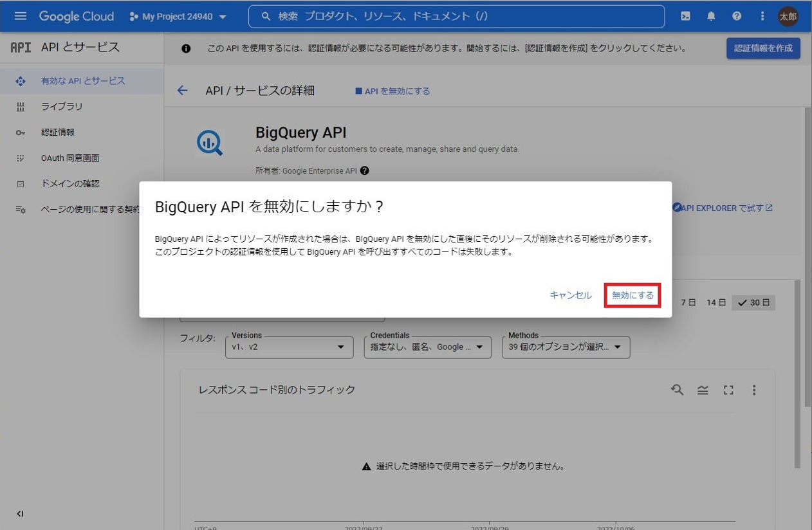Image resolution: width=812 pixels, height=530 pixels.
Task: Open ライブラリ in the sidebar
Action: (82, 107)
